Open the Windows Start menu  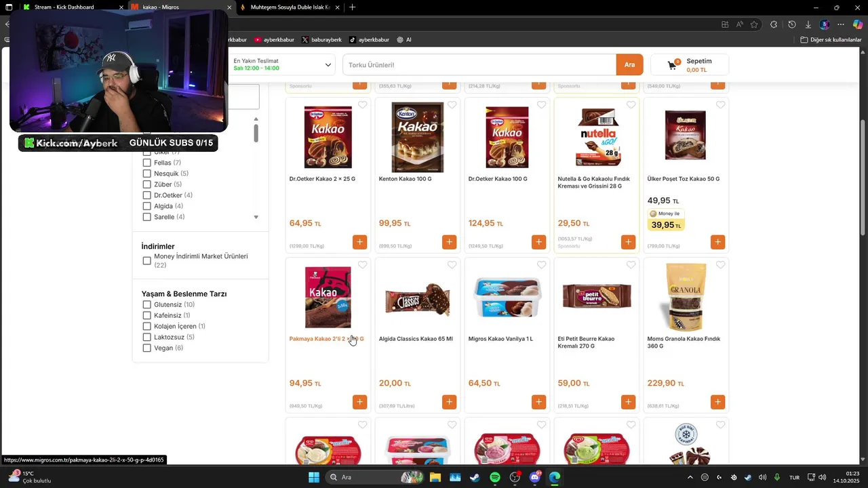click(314, 477)
